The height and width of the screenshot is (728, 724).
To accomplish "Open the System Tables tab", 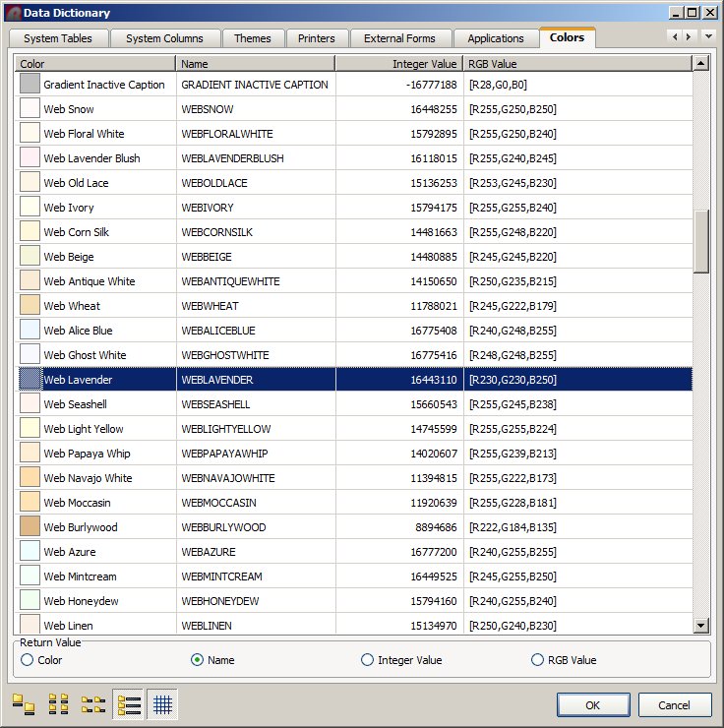I will (58, 38).
